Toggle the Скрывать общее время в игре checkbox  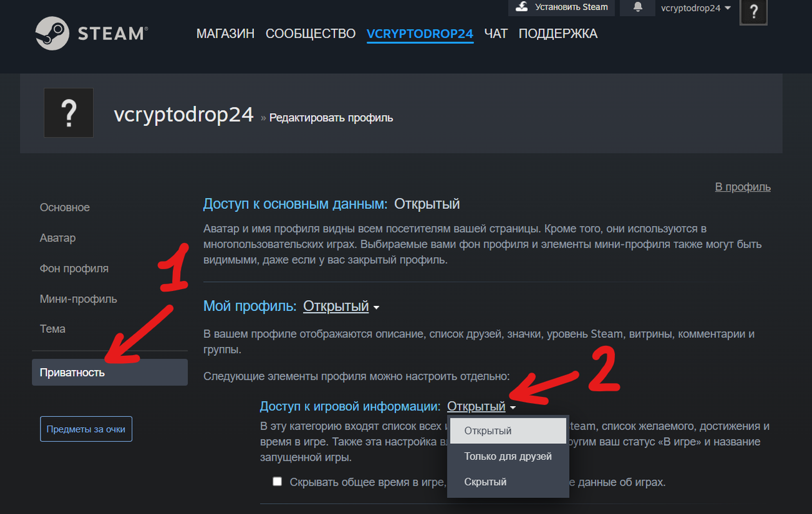277,481
